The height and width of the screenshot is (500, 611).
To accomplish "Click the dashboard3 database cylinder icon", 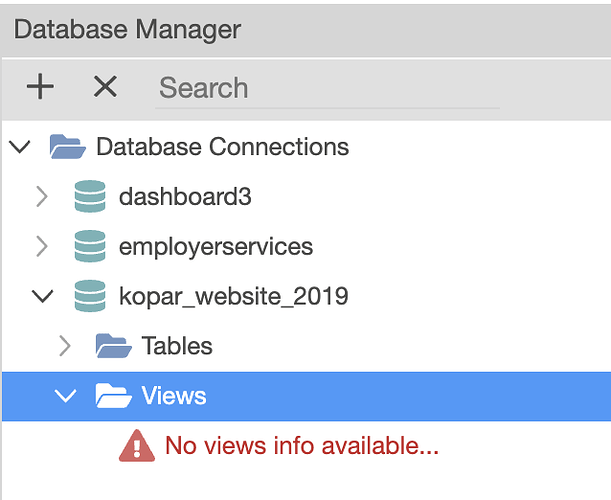I will pos(90,196).
